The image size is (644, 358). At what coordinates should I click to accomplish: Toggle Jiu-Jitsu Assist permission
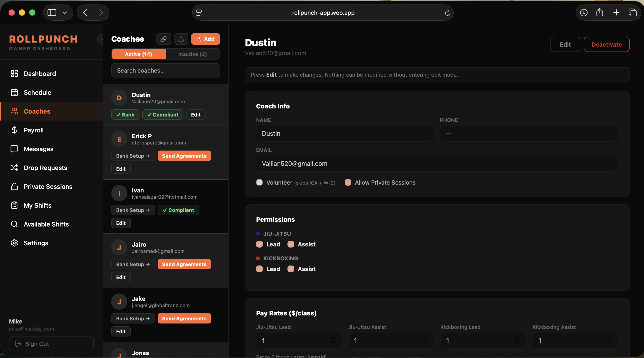(x=291, y=244)
